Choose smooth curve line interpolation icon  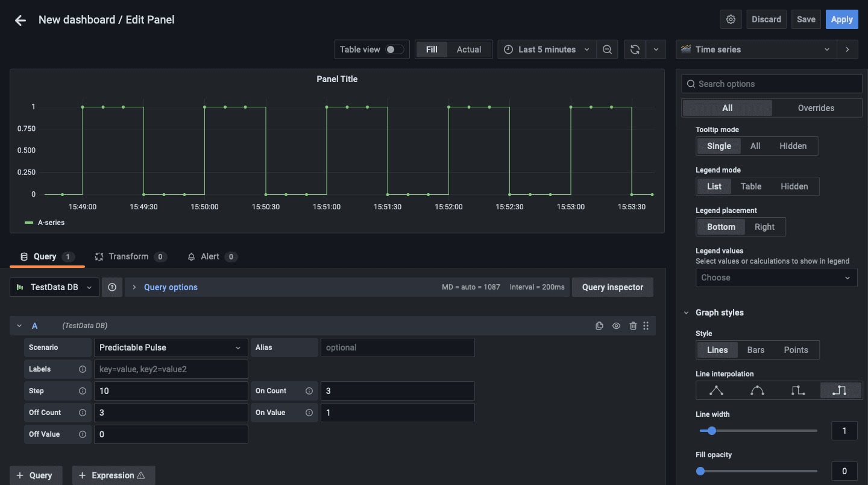(x=757, y=390)
